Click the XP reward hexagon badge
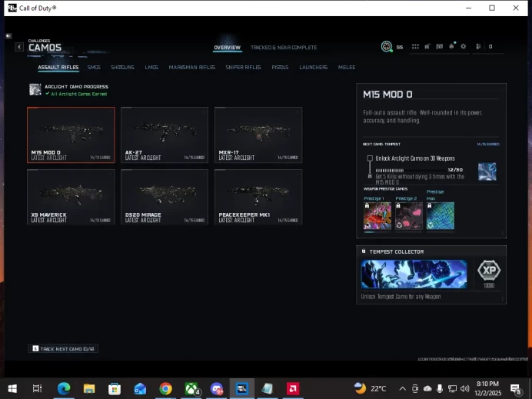 [489, 271]
